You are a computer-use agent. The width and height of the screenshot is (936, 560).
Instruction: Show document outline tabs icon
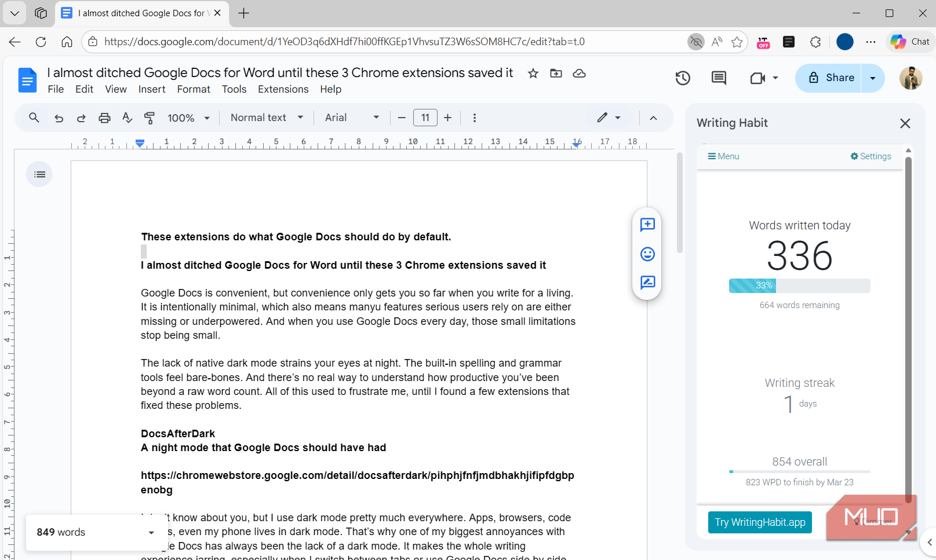click(39, 174)
